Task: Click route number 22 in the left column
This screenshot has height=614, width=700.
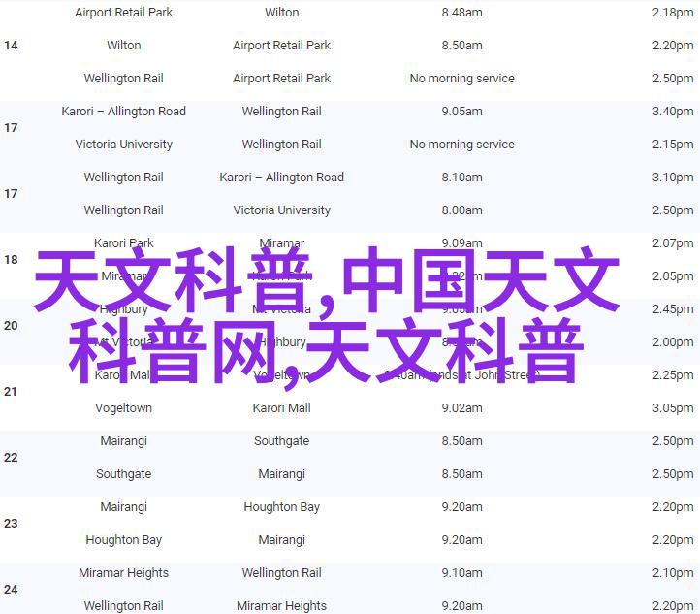Action: tap(11, 458)
